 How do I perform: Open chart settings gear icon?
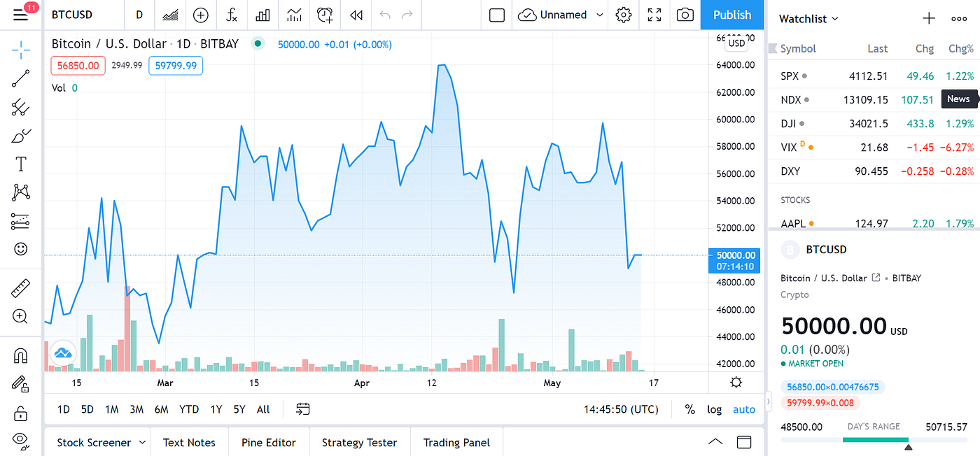(624, 15)
